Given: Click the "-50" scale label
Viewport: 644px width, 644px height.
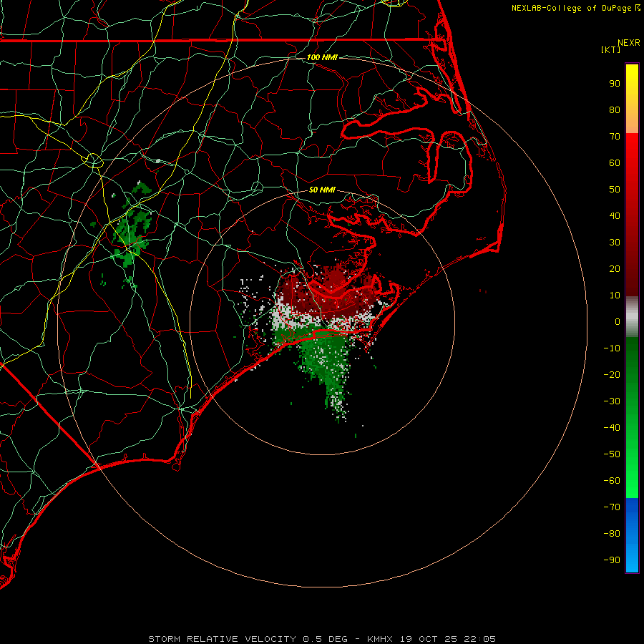Looking at the screenshot, I should pyautogui.click(x=612, y=454).
